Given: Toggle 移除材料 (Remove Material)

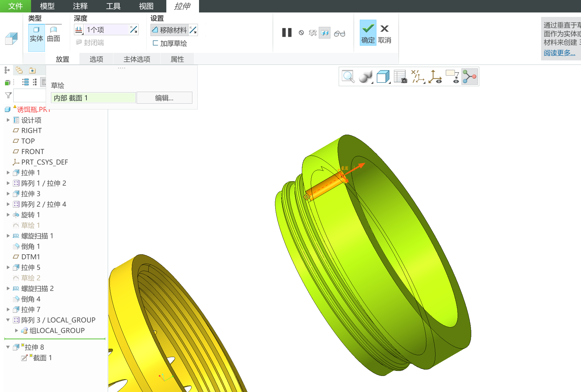Looking at the screenshot, I should pos(169,30).
